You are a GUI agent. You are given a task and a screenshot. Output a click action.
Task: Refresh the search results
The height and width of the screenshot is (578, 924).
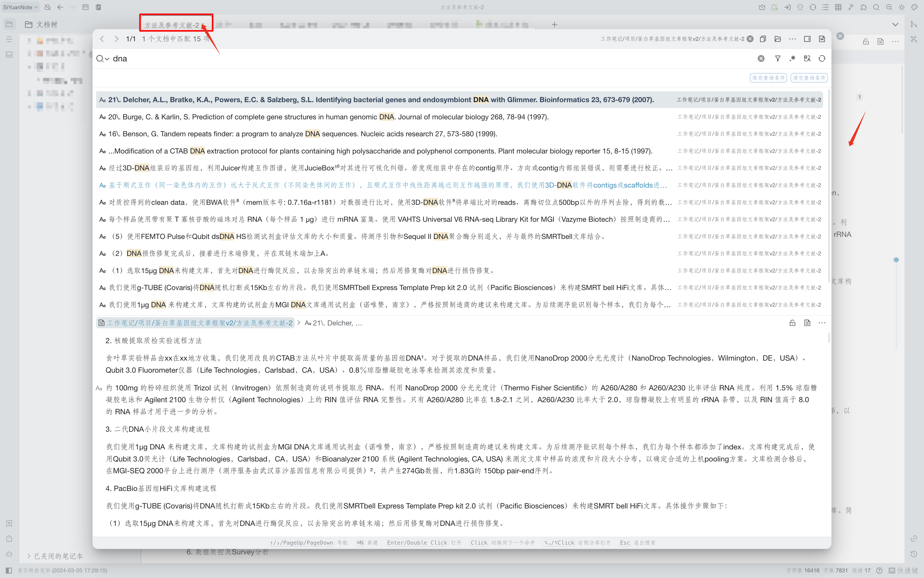tap(822, 59)
